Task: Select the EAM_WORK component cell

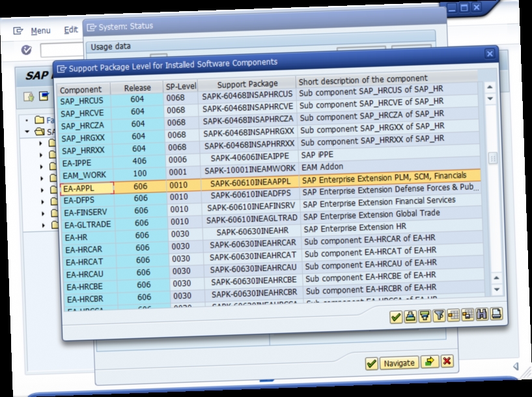Action: click(x=87, y=175)
